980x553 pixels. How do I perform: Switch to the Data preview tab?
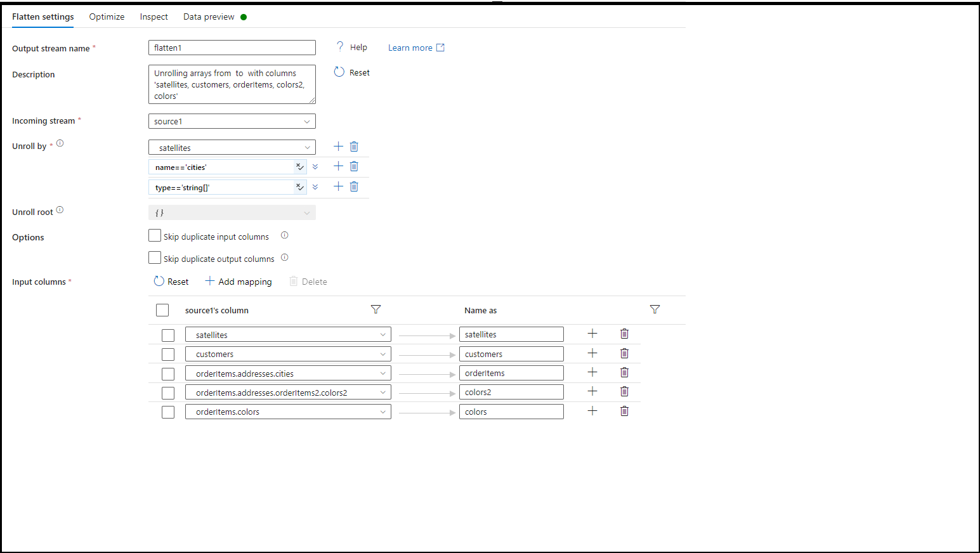pyautogui.click(x=208, y=16)
